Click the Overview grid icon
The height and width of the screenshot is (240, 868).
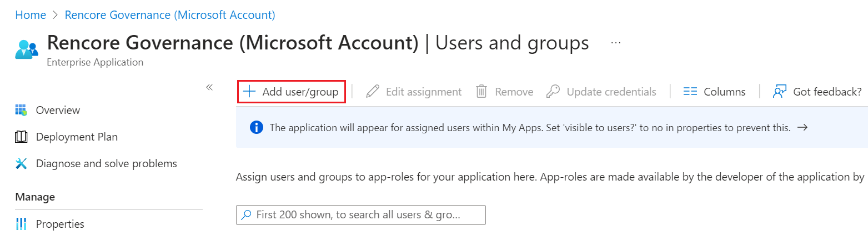(x=21, y=110)
